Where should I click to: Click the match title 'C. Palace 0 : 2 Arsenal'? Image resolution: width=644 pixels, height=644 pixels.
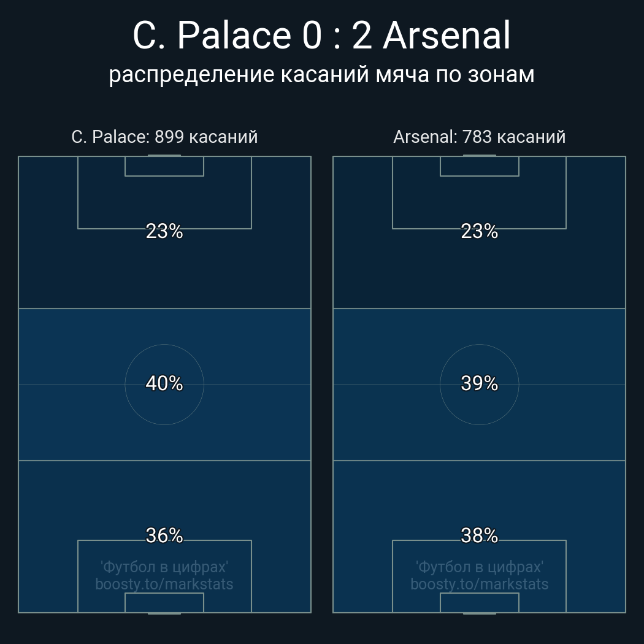pyautogui.click(x=321, y=36)
